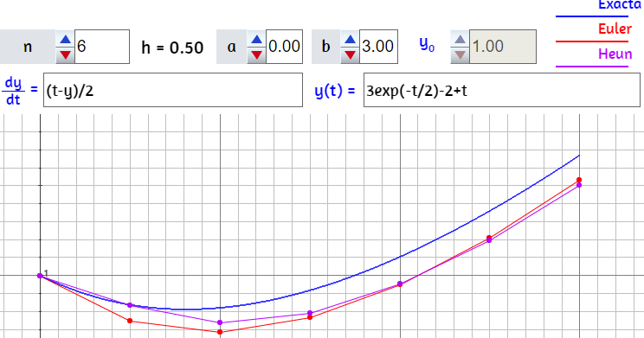Screen dimensions: 644x338
Task: Click the Heun legend label
Action: tap(615, 54)
